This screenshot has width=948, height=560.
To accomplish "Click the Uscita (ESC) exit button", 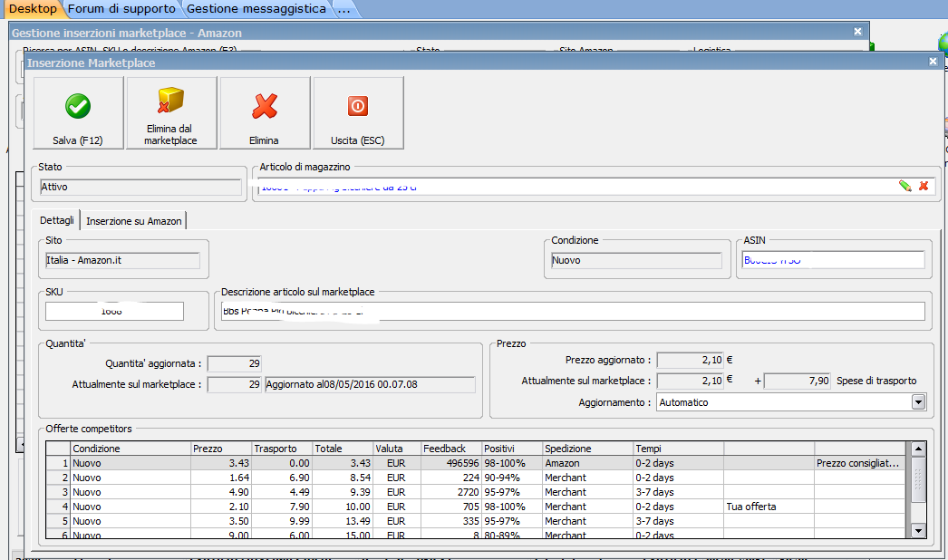I will tap(358, 112).
